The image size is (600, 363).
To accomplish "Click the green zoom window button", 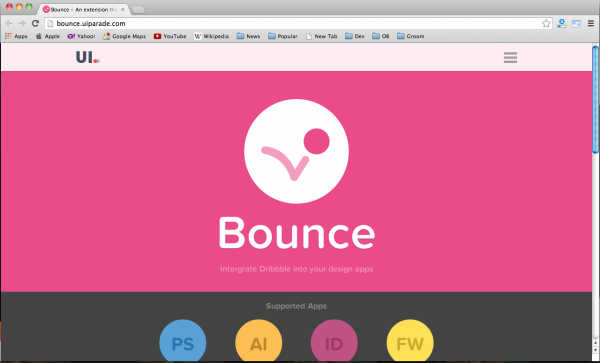I will pos(29,7).
